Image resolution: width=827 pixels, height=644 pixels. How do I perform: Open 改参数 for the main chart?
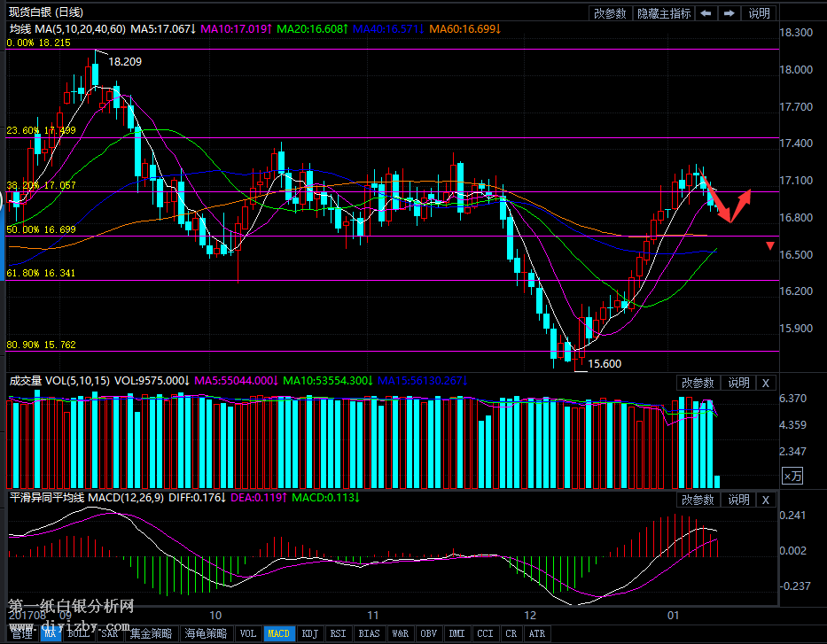click(x=610, y=13)
